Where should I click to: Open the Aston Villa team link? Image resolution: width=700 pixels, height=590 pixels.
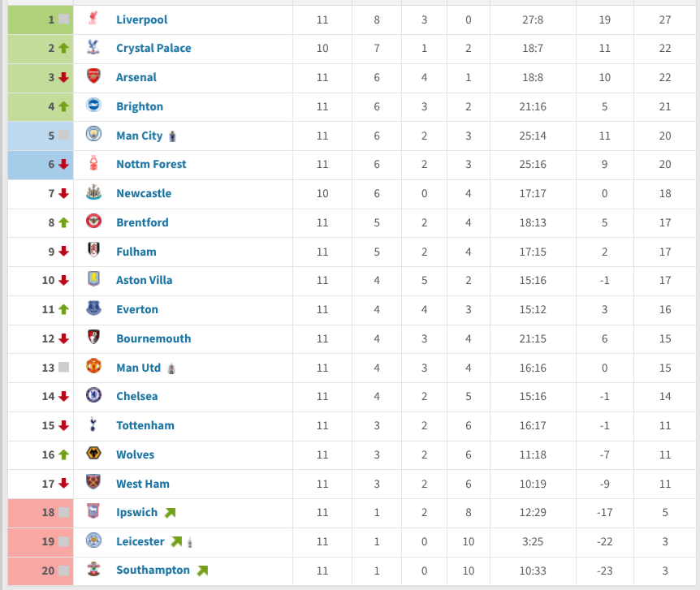pyautogui.click(x=145, y=280)
